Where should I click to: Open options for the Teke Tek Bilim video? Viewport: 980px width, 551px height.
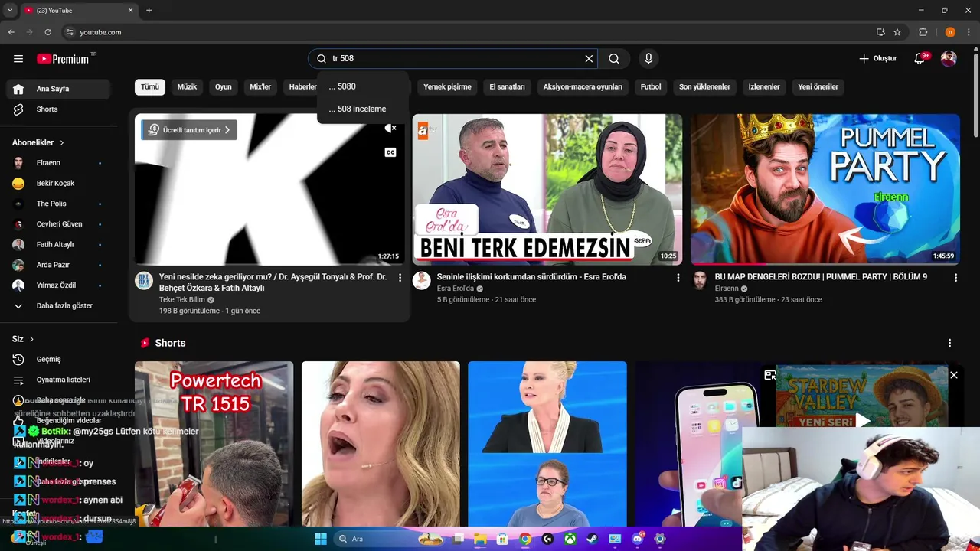click(400, 278)
